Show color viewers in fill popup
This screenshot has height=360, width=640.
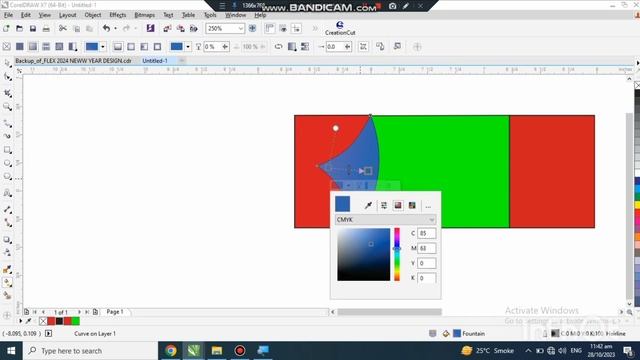(398, 205)
